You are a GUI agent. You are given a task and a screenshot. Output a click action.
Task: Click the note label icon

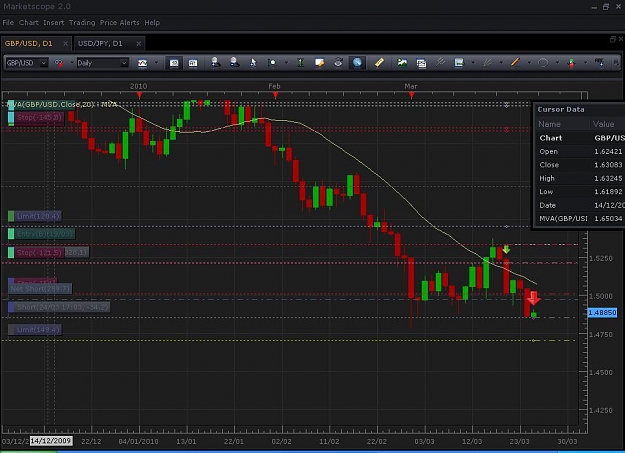(x=319, y=63)
